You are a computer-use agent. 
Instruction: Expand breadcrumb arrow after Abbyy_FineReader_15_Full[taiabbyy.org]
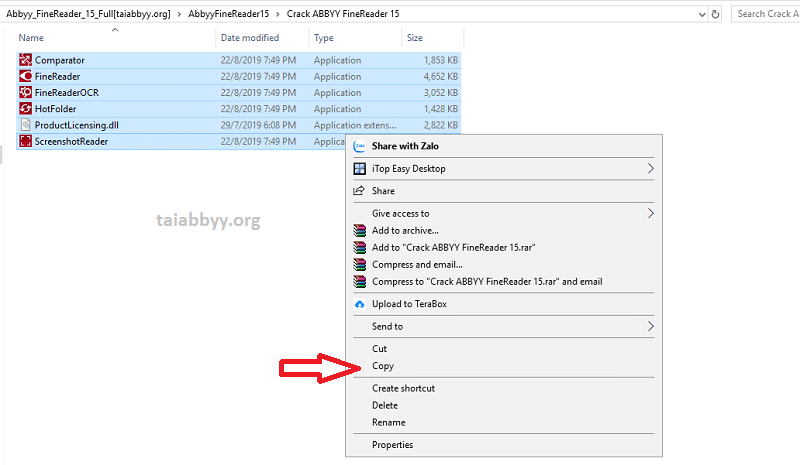(x=179, y=14)
